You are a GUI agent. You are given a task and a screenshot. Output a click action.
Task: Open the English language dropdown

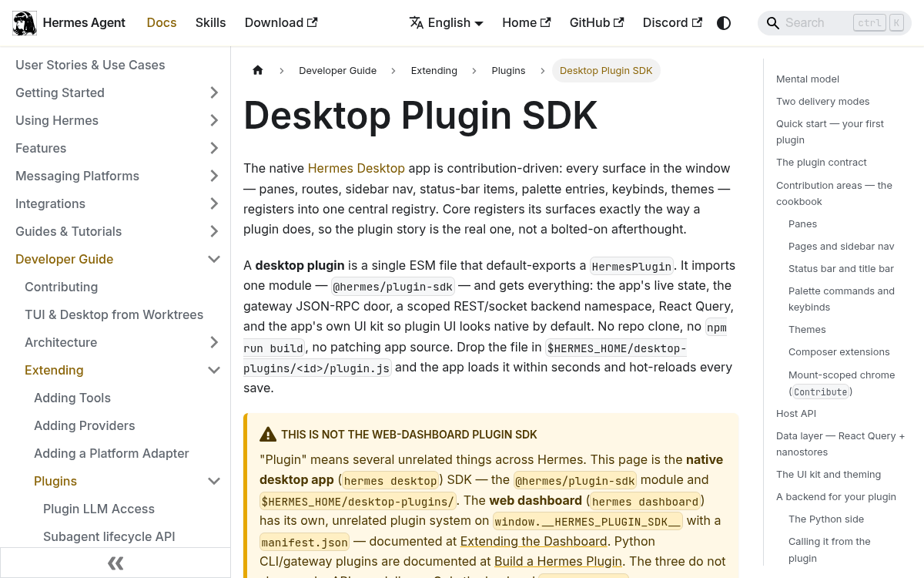(447, 23)
